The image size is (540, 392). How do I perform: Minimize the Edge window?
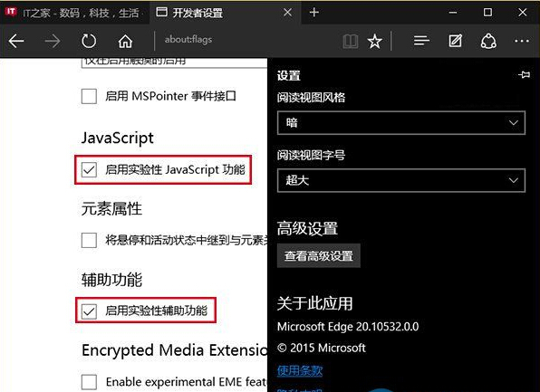(453, 13)
